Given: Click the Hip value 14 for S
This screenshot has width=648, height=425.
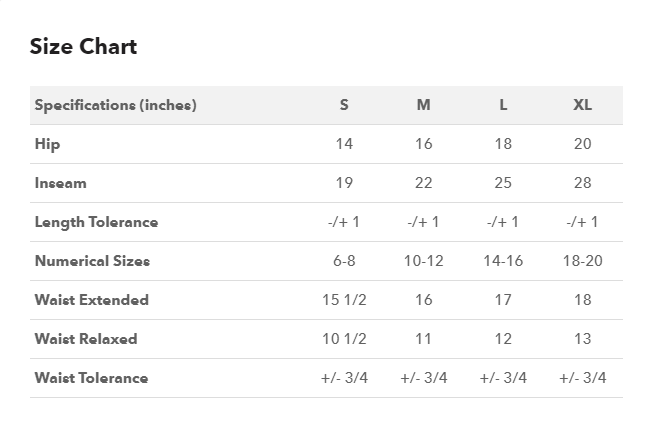Looking at the screenshot, I should (x=344, y=144).
